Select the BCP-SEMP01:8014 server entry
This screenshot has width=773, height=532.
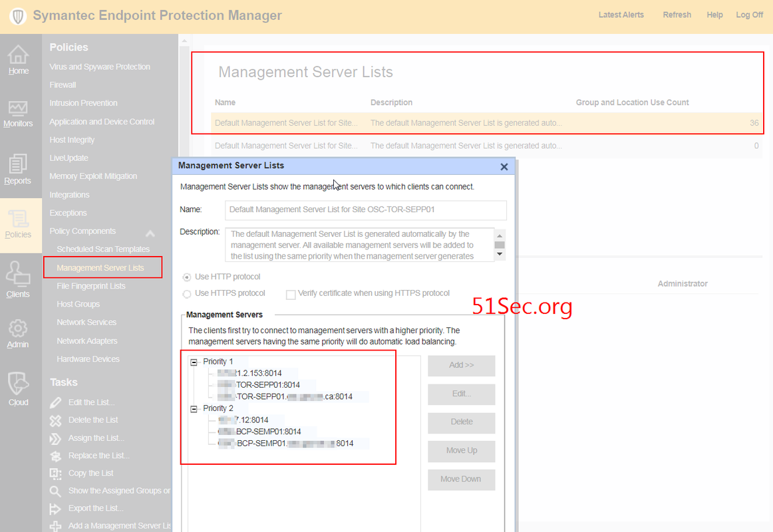point(259,432)
